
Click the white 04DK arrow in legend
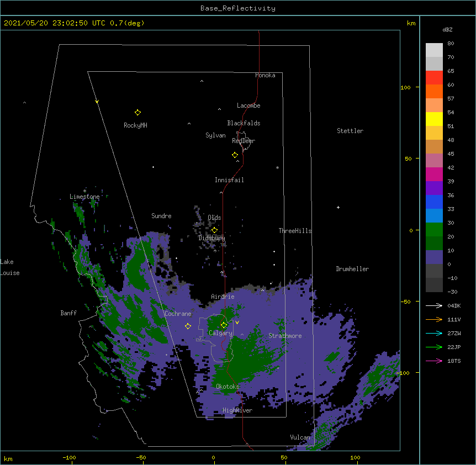434,305
